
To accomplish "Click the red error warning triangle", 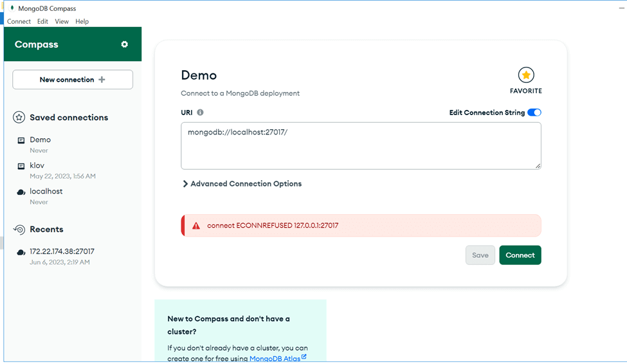I will [196, 226].
